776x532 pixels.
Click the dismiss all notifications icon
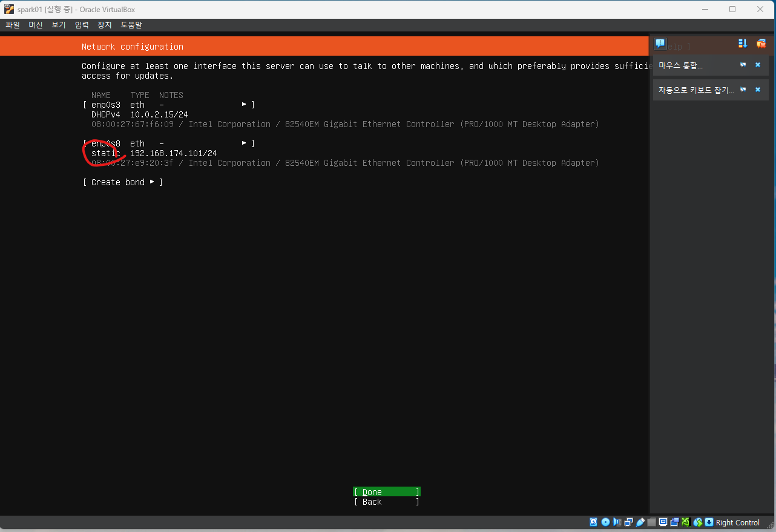pyautogui.click(x=761, y=44)
